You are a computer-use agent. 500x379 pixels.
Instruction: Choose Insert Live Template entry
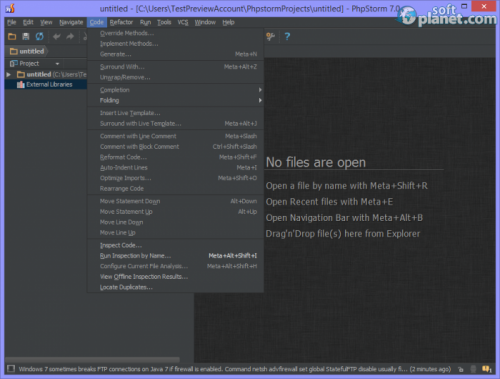[x=176, y=113]
